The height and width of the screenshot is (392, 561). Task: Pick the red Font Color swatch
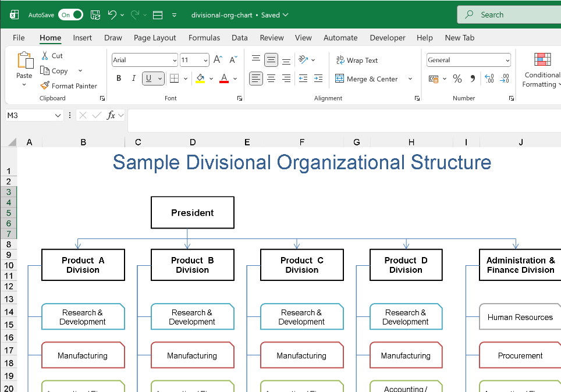(223, 77)
